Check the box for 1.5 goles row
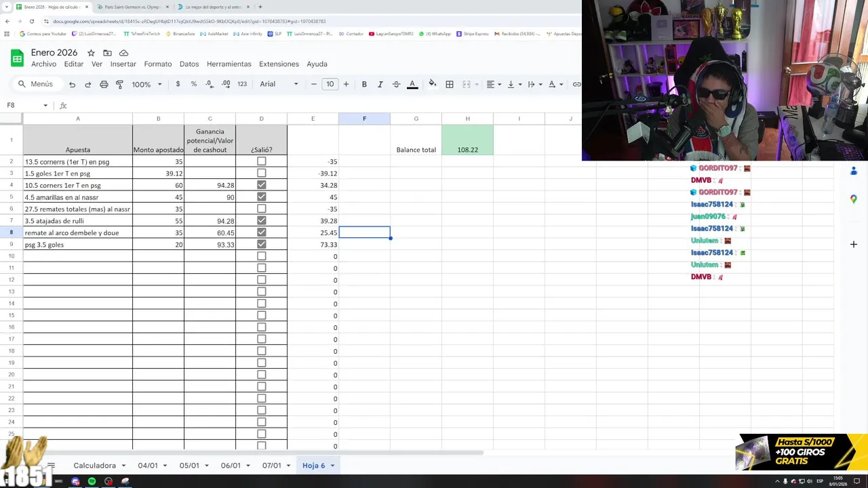 tap(261, 174)
